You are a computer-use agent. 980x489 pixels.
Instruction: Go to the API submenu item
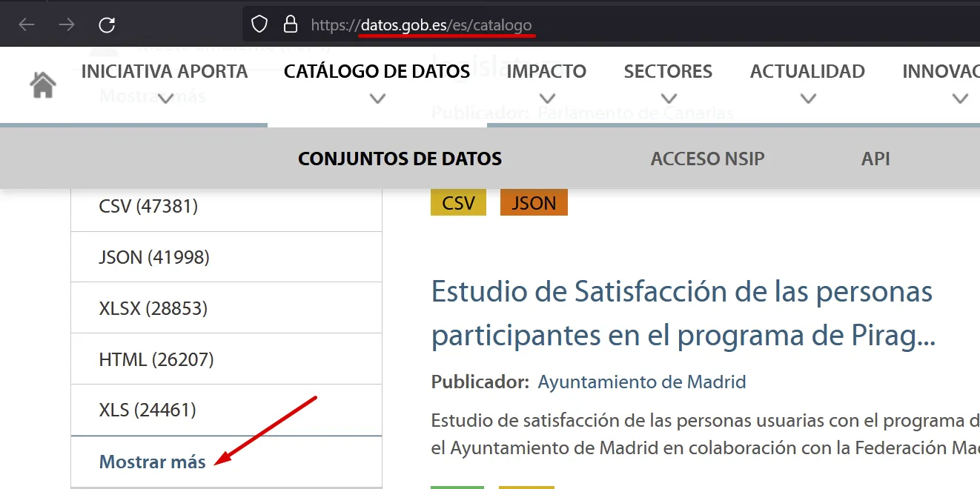click(x=875, y=159)
